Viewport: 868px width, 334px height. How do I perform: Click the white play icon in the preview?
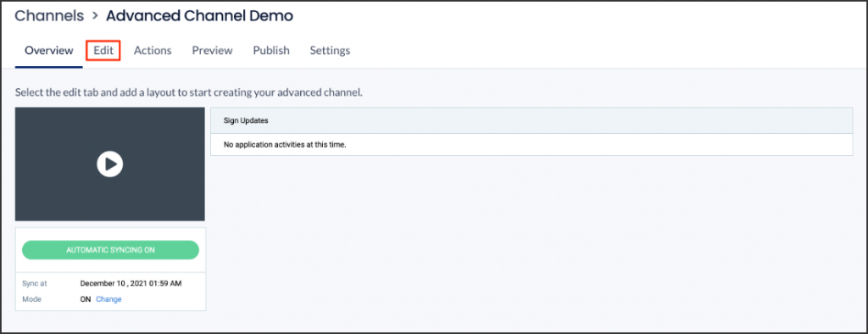(x=109, y=164)
